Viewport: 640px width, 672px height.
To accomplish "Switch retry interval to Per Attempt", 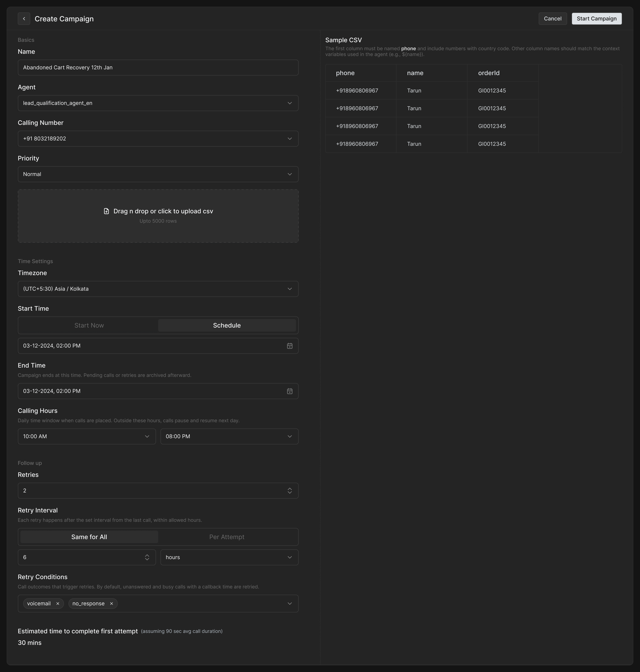I will pos(227,537).
